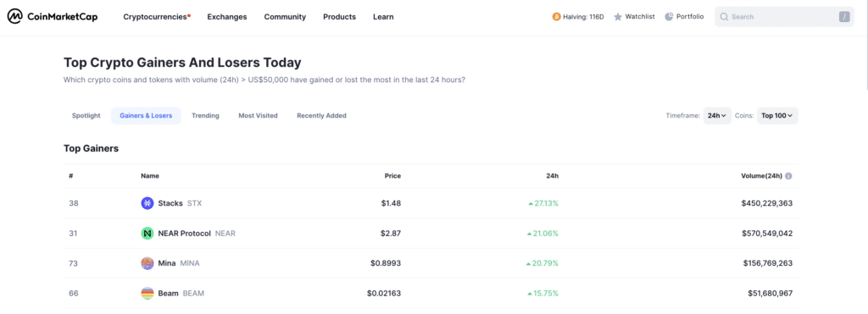
Task: Click the Beam price $0.02163
Action: point(384,293)
